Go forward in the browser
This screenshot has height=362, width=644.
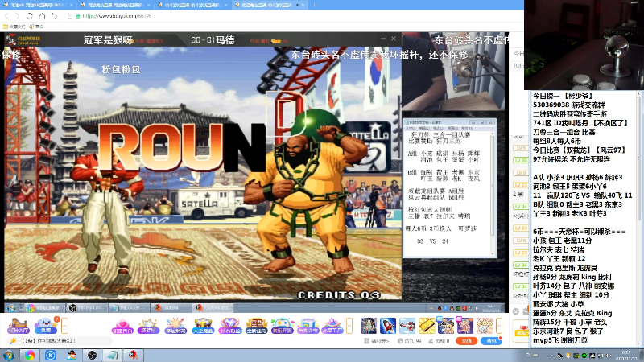click(17, 15)
